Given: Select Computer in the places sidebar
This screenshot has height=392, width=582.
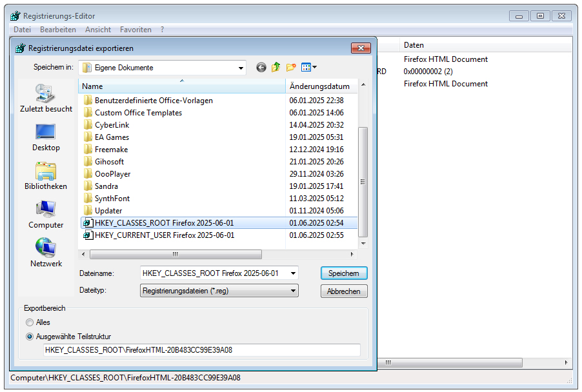Looking at the screenshot, I should pos(45,215).
